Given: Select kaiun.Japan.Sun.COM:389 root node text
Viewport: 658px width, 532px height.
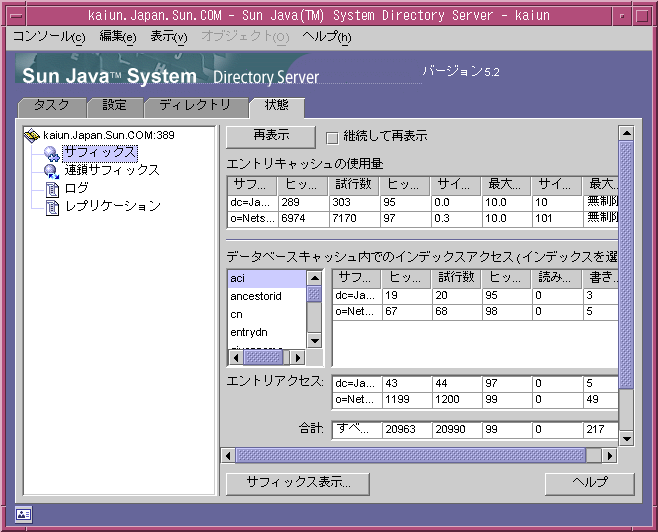Looking at the screenshot, I should tap(109, 135).
